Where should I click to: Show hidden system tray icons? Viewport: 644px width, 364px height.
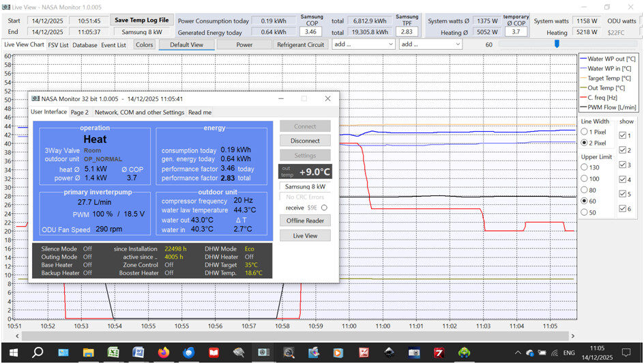[519, 353]
